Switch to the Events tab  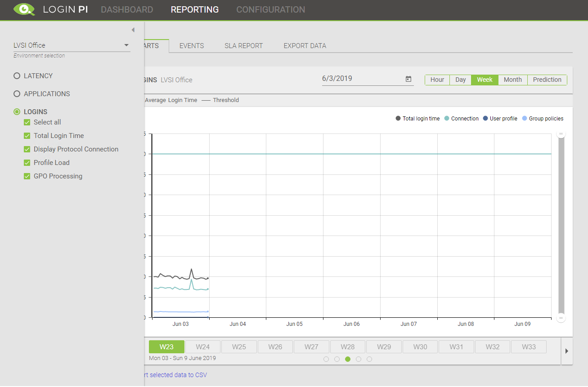[x=192, y=46]
